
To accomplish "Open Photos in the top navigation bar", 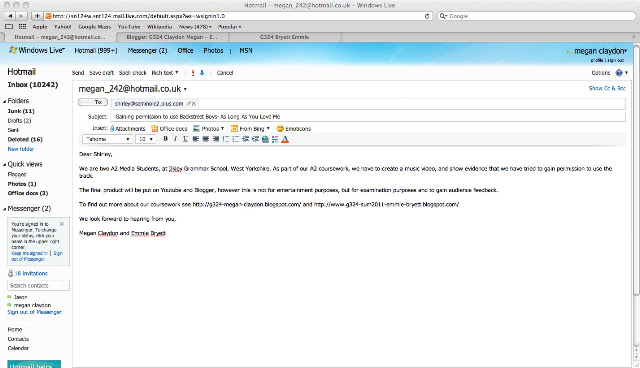I will pyautogui.click(x=213, y=51).
